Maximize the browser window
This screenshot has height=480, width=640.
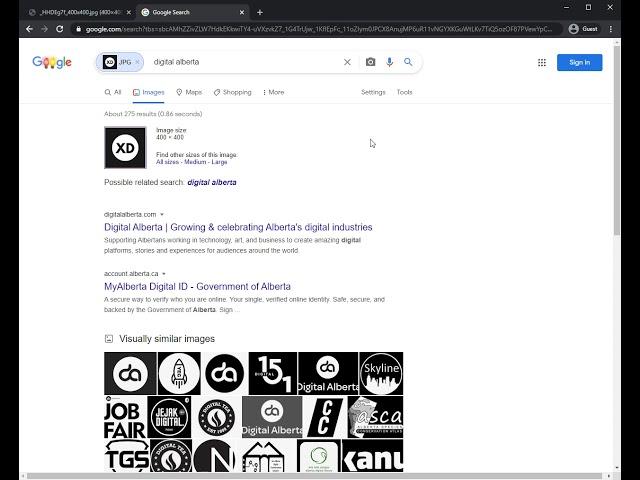588,7
